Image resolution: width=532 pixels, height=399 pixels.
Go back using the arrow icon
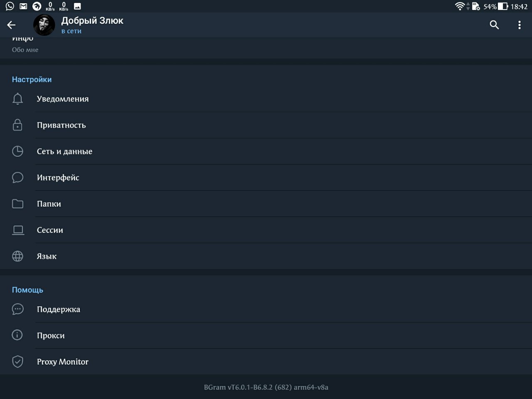[x=11, y=25]
